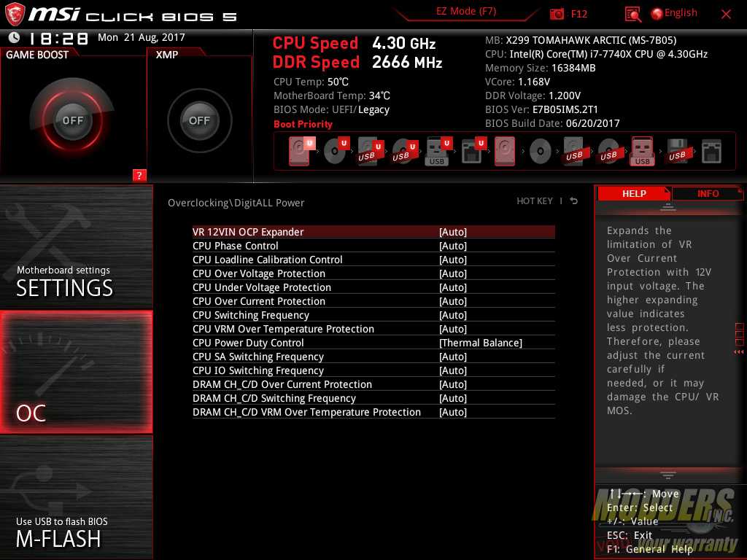Open CPU Over Current Protection value

click(x=453, y=301)
